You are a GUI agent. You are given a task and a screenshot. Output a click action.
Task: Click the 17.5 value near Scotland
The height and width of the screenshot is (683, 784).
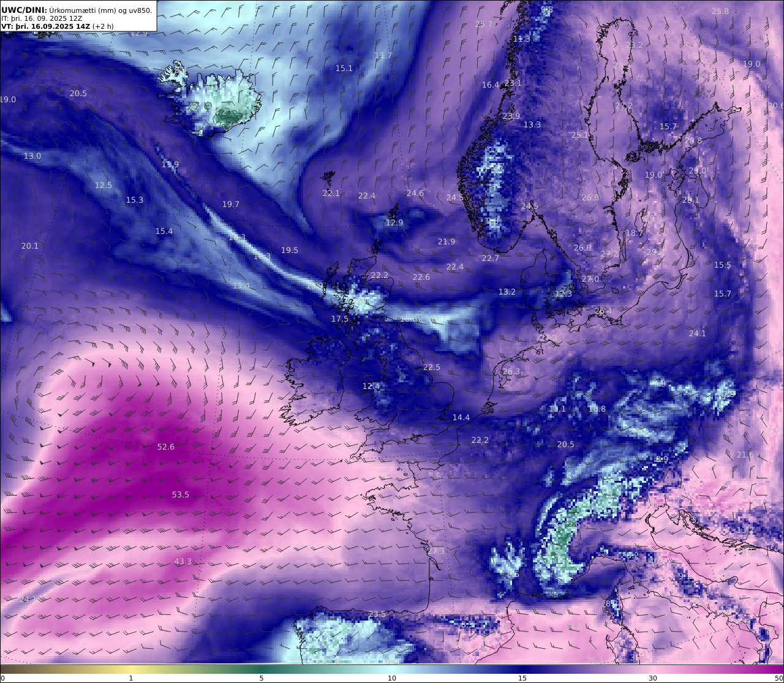click(340, 319)
